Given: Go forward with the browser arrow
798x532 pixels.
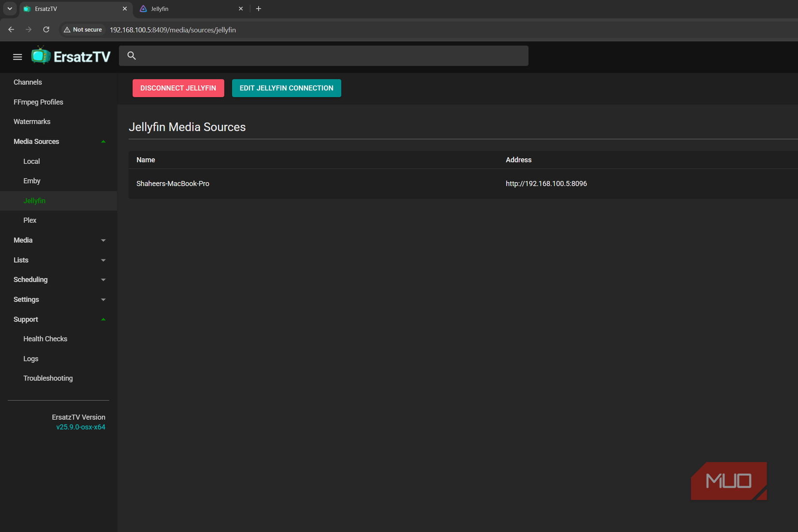Looking at the screenshot, I should pyautogui.click(x=29, y=30).
